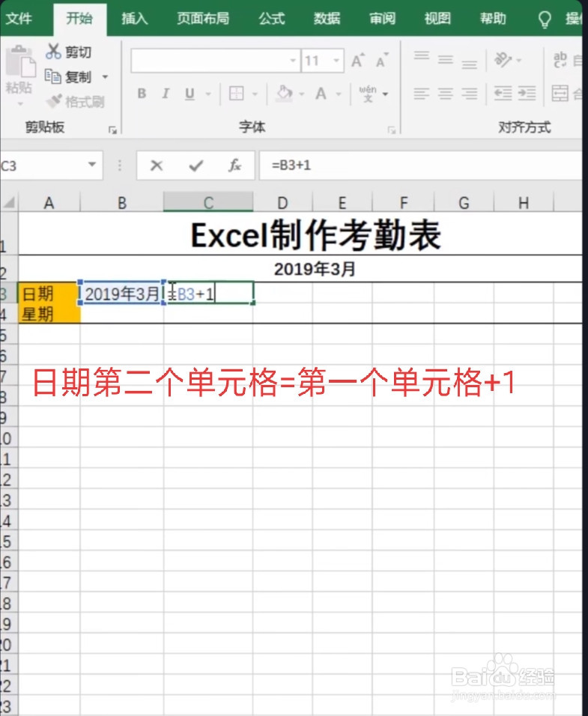Image resolution: width=588 pixels, height=716 pixels.
Task: Click cell B3 with 2019年3月
Action: tap(122, 293)
